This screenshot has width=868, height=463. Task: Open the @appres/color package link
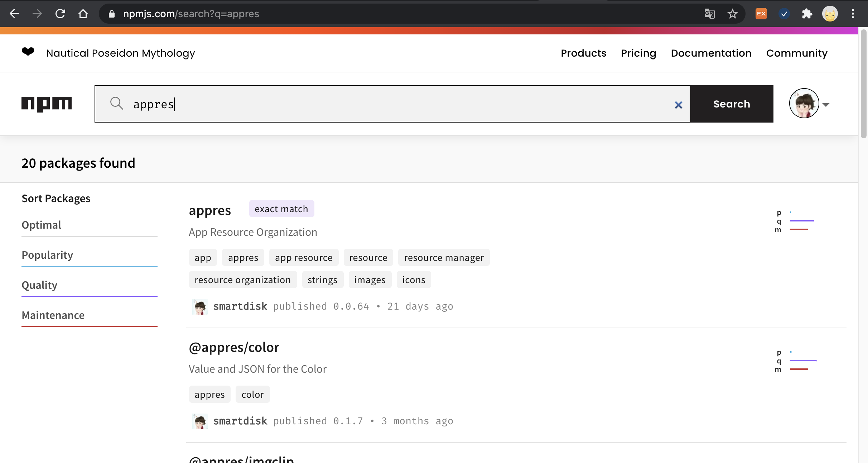point(234,347)
